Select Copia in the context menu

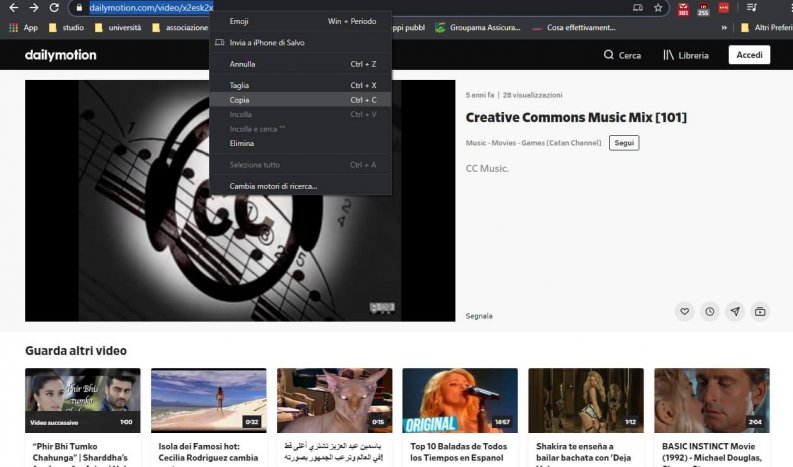tap(240, 100)
